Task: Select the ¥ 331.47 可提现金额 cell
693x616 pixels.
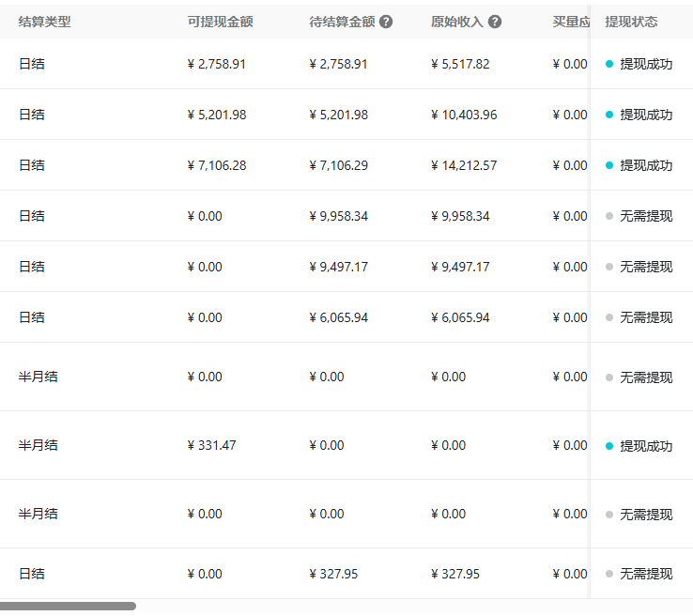Action: coord(211,445)
